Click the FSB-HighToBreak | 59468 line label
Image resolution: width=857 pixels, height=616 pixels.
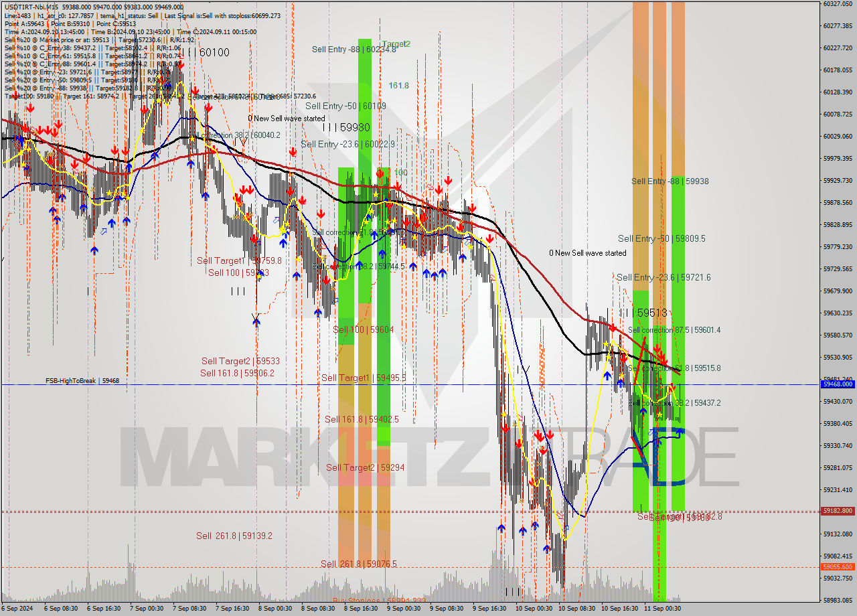pyautogui.click(x=82, y=381)
